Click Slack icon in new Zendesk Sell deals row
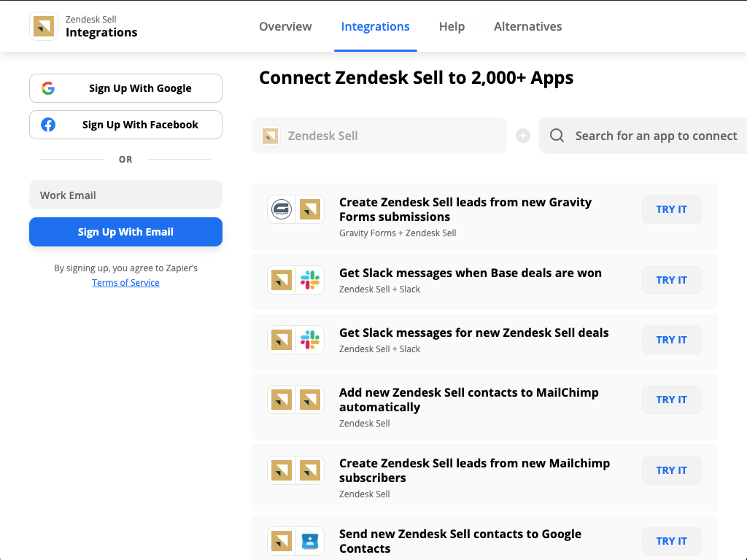Screen dimensions: 747x560 (310, 340)
